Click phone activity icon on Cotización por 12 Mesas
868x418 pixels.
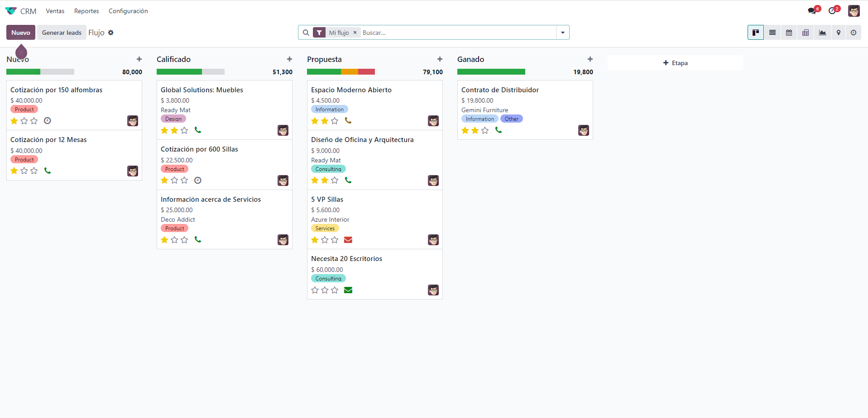pyautogui.click(x=48, y=171)
